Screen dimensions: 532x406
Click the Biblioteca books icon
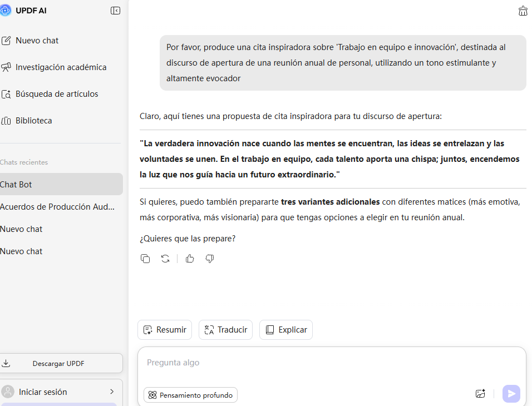[6, 121]
